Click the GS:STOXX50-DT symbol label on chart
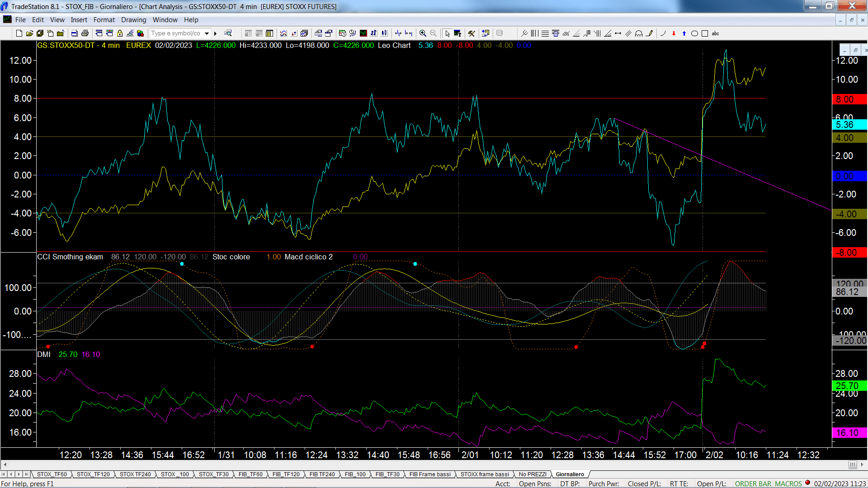 tap(66, 45)
